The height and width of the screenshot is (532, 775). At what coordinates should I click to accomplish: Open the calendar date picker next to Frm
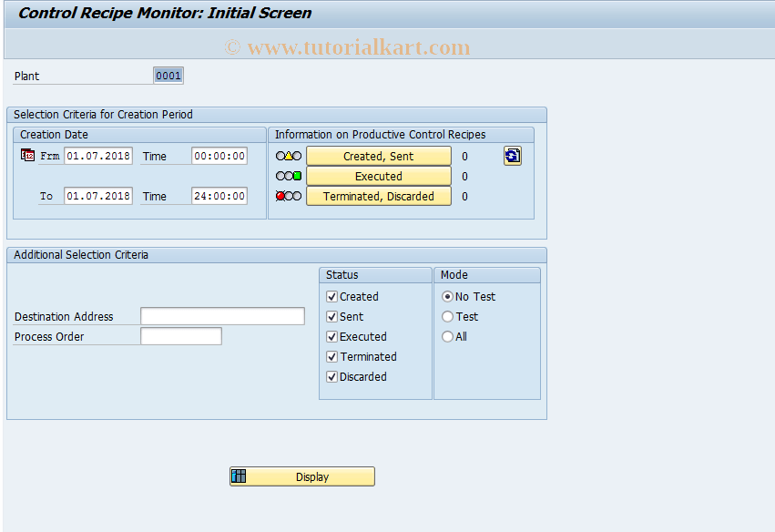27,155
